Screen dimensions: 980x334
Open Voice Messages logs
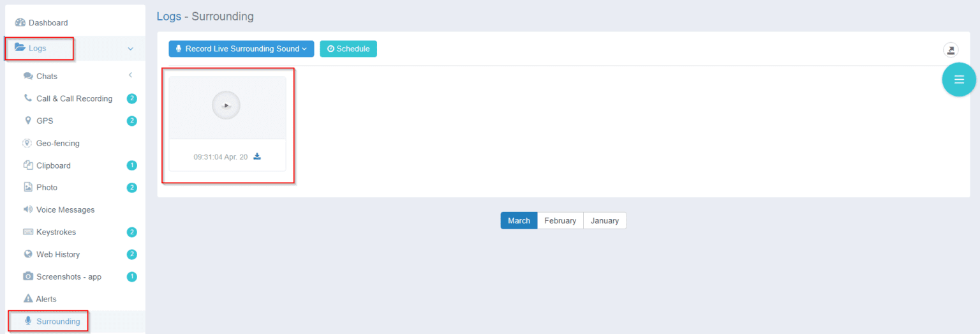click(65, 210)
